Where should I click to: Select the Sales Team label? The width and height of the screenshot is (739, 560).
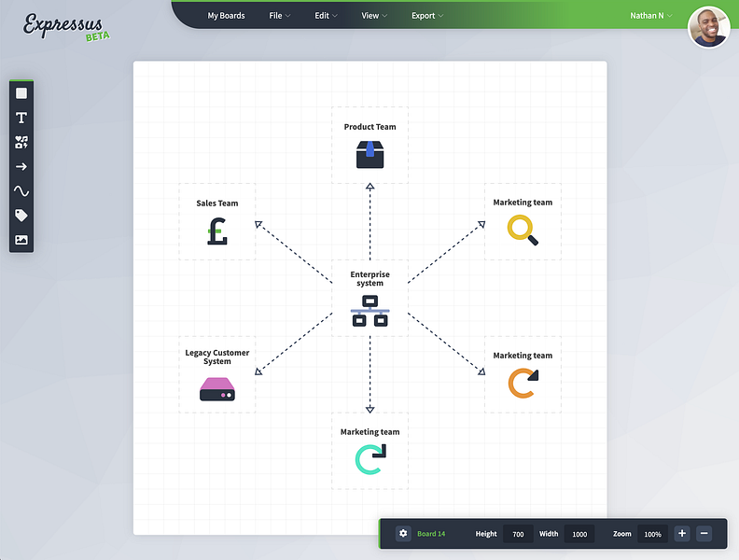tap(217, 203)
